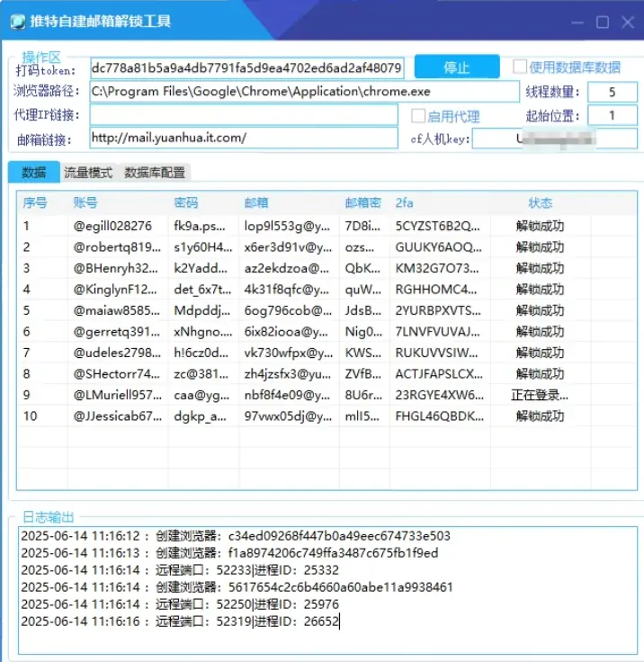Click mailbox password cell 7D8i...
Screen dimensions: 644x662
(362, 227)
